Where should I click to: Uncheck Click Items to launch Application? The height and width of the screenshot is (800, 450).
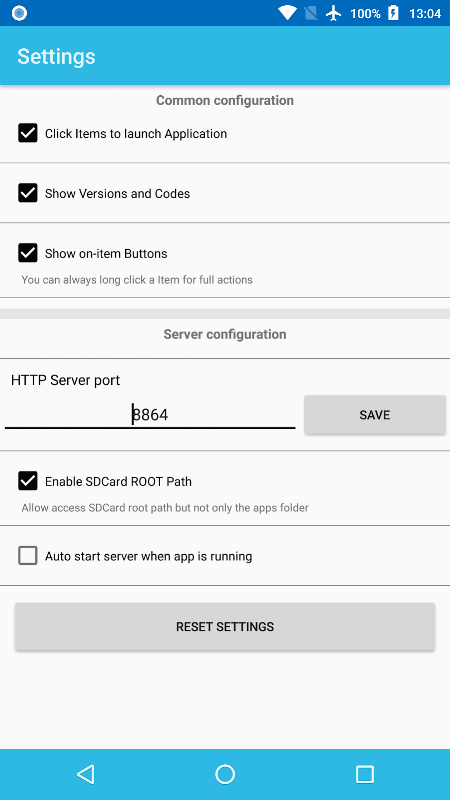[x=28, y=133]
